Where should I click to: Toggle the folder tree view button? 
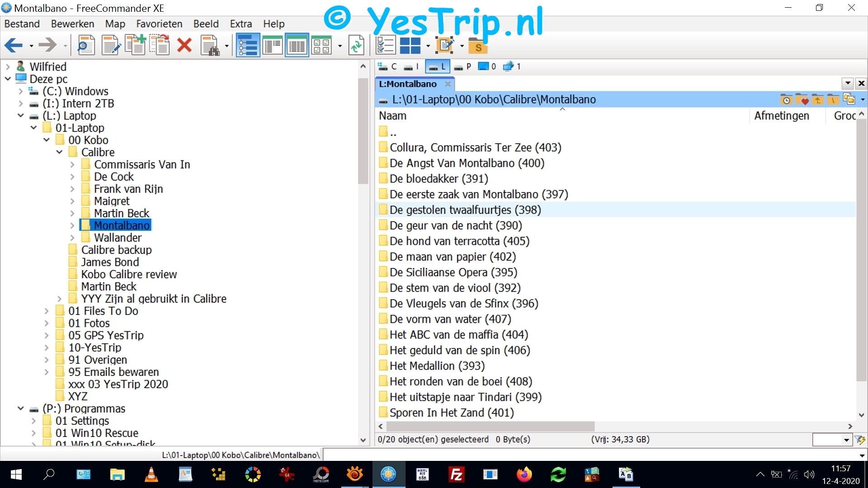coord(248,45)
